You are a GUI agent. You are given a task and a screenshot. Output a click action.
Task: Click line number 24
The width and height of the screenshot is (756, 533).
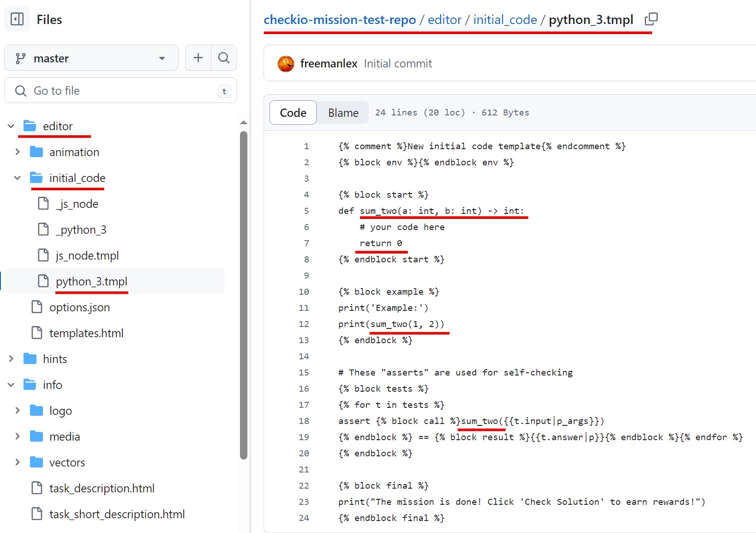pyautogui.click(x=304, y=518)
